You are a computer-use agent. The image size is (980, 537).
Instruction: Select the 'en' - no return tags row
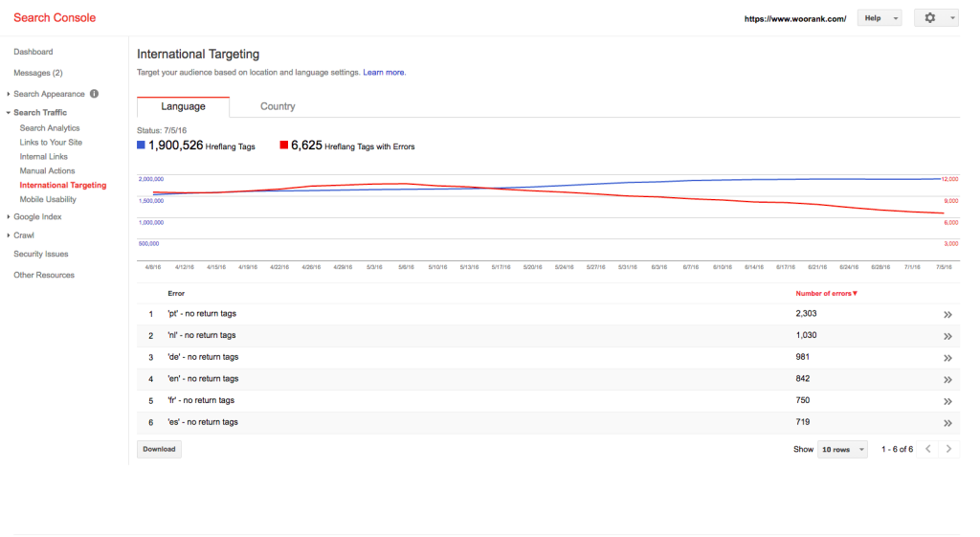click(548, 379)
